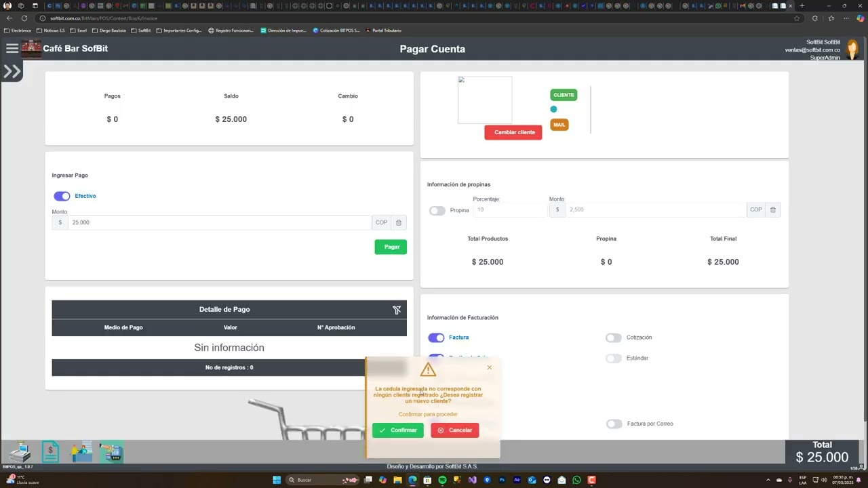Image resolution: width=868 pixels, height=488 pixels.
Task: Close the warning dialog with X
Action: click(490, 367)
